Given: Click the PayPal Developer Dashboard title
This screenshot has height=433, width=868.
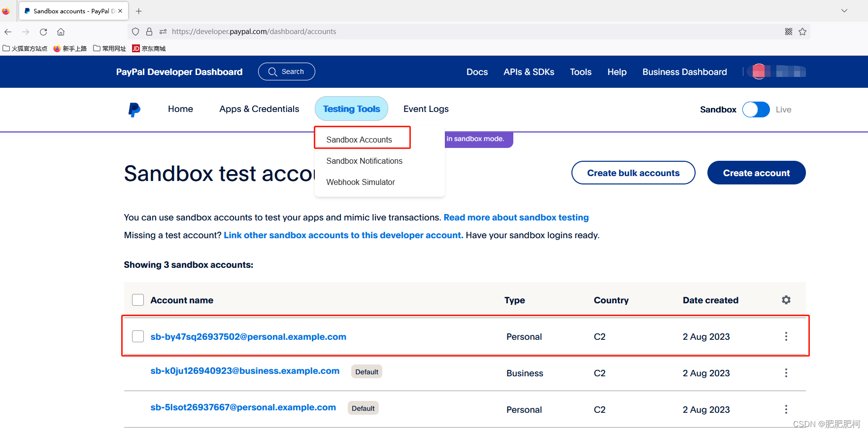Looking at the screenshot, I should coord(179,72).
